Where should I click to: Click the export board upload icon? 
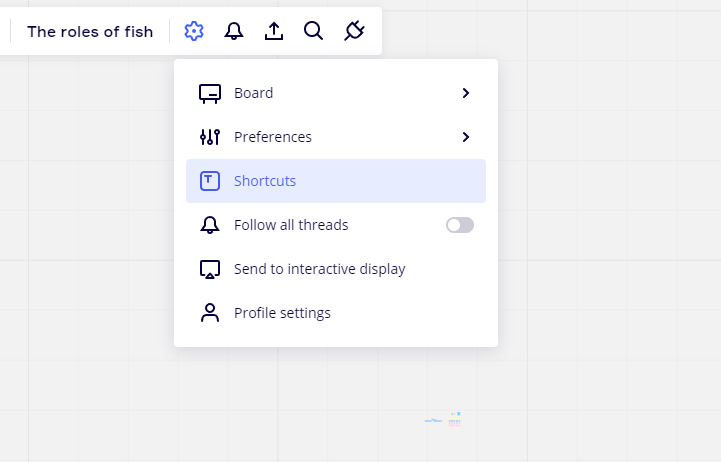click(274, 31)
